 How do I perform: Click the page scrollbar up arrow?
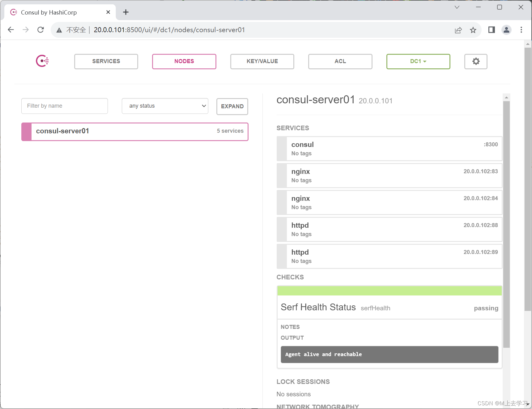point(528,44)
